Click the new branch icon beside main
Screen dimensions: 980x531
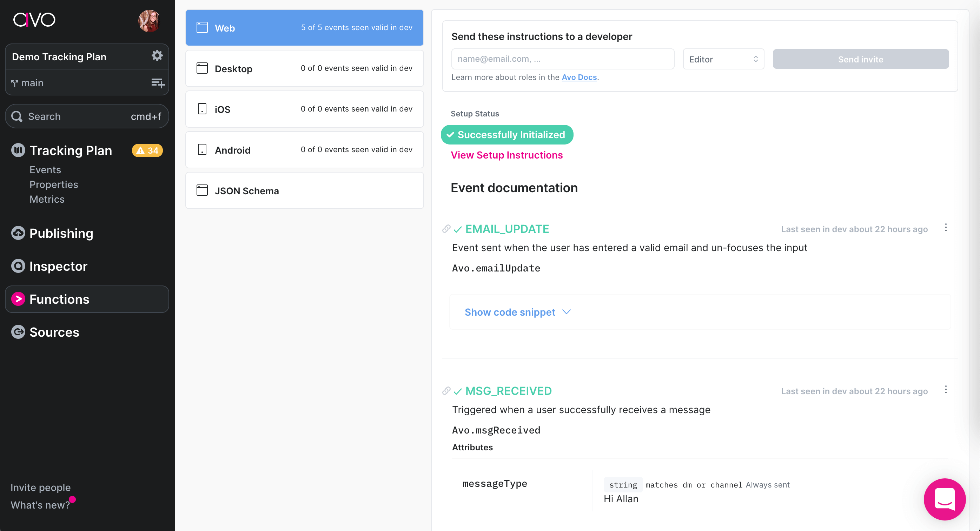click(158, 82)
